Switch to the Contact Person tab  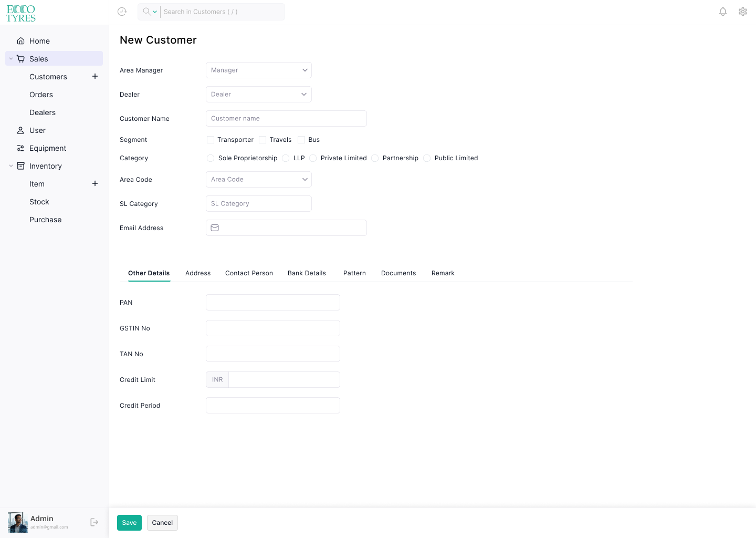click(249, 273)
